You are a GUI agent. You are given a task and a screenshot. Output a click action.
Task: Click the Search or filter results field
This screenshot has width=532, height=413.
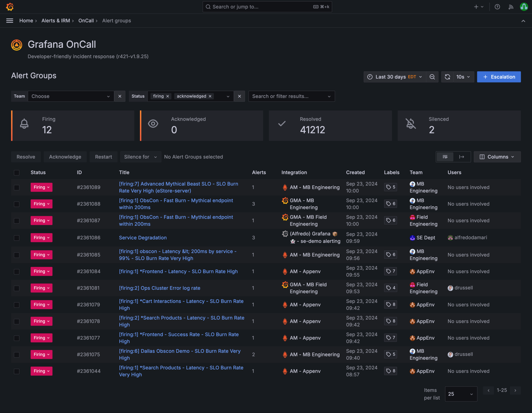tap(292, 96)
